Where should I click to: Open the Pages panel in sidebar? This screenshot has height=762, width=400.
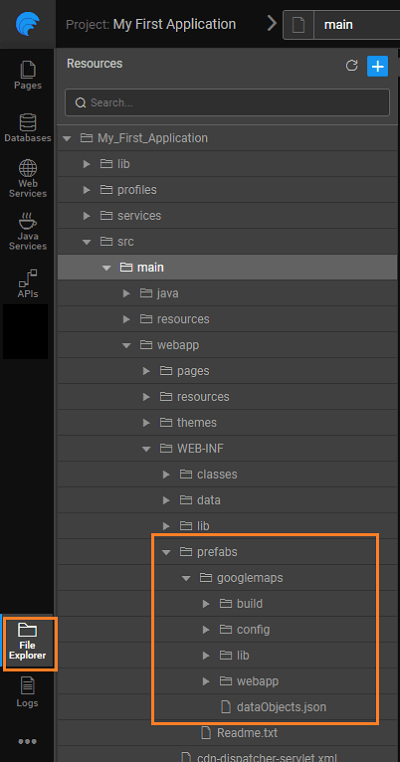[27, 75]
